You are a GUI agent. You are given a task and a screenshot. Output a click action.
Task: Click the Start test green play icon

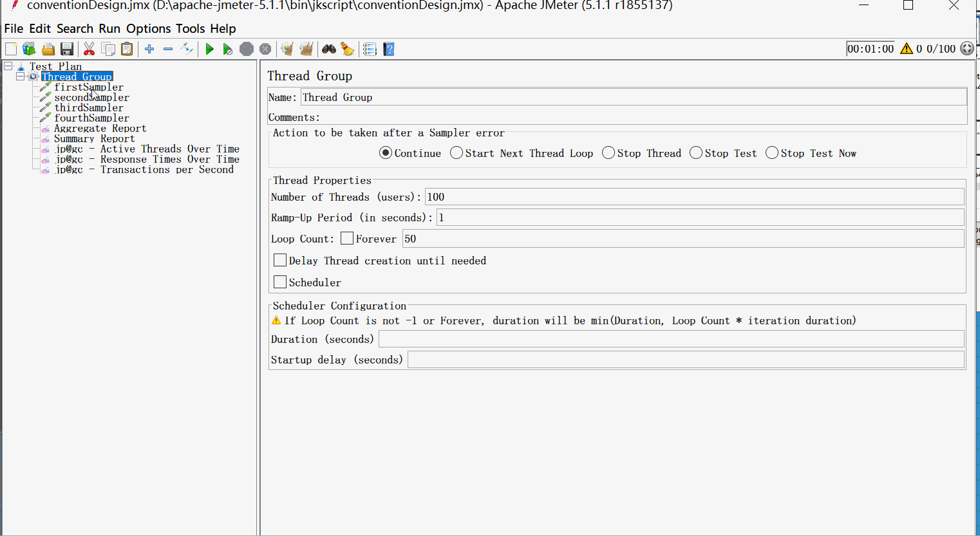click(x=209, y=50)
